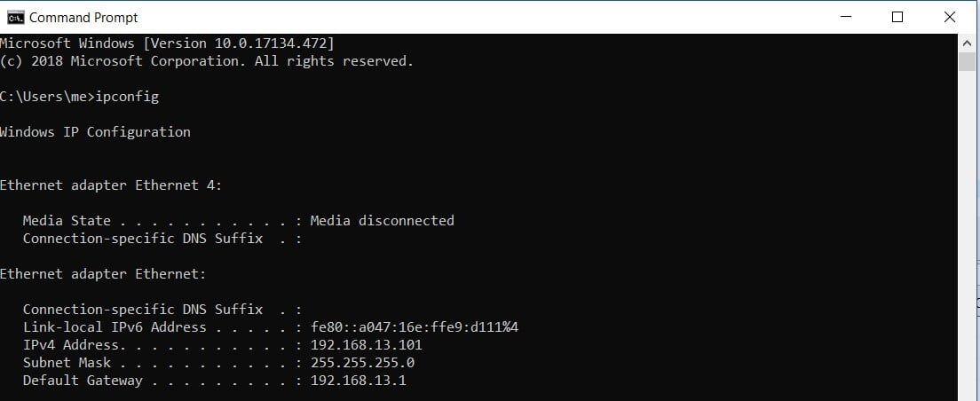Image resolution: width=980 pixels, height=401 pixels.
Task: Click the link-local IPv6 address value
Action: click(414, 326)
